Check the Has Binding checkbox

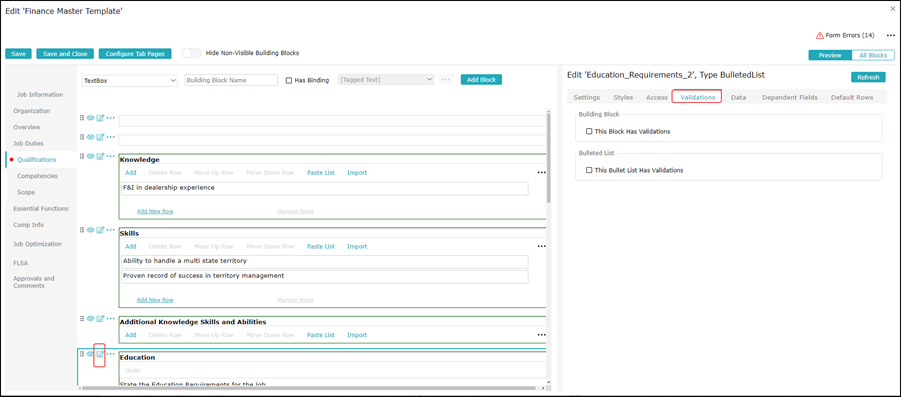click(x=289, y=80)
